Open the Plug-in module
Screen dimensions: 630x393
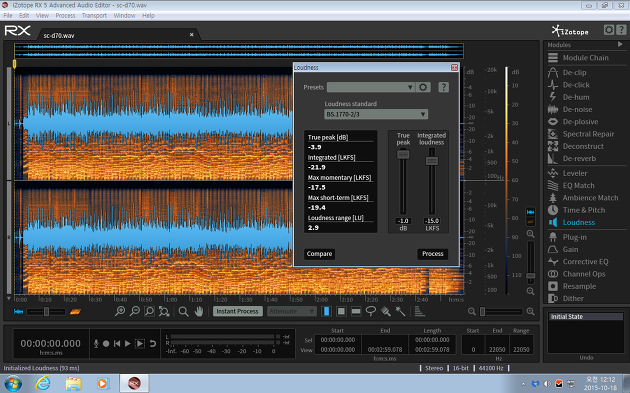tap(567, 237)
